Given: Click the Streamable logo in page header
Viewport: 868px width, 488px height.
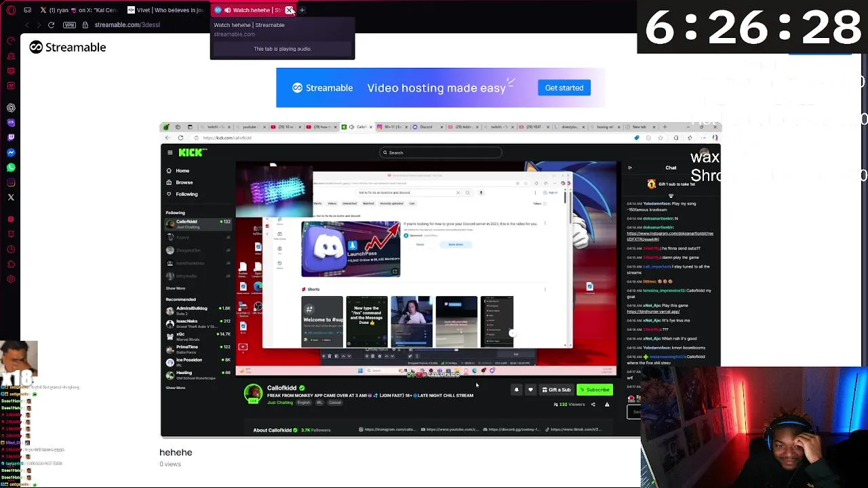Looking at the screenshot, I should (68, 47).
